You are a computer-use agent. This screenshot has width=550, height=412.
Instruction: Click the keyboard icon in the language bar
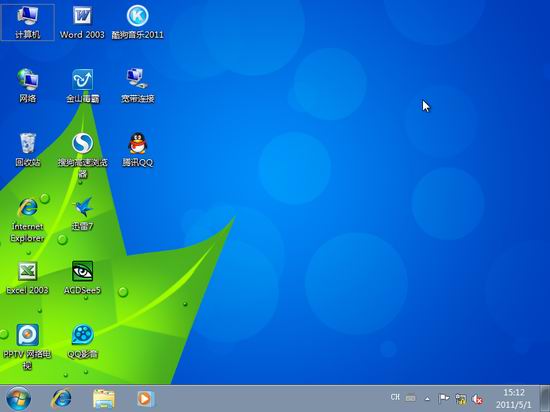(x=410, y=398)
